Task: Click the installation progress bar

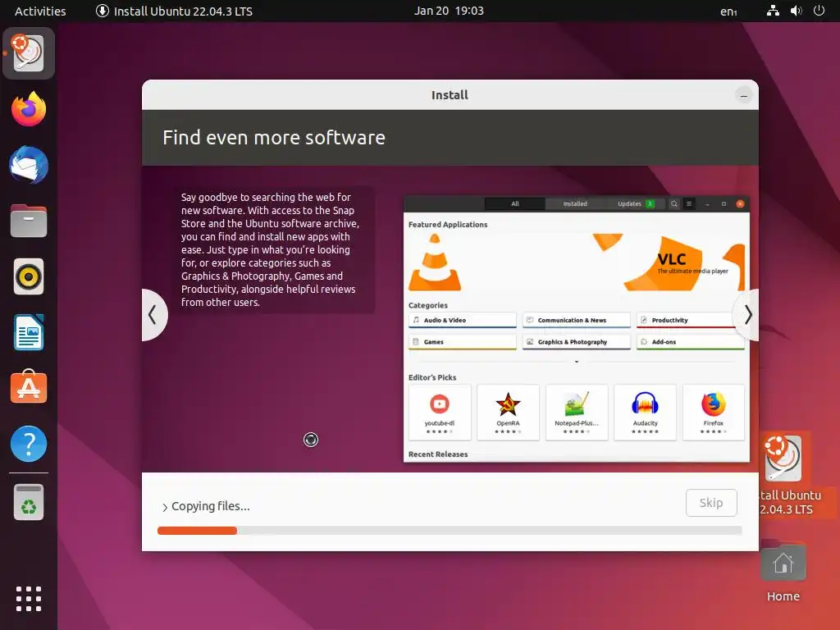Action: click(450, 531)
